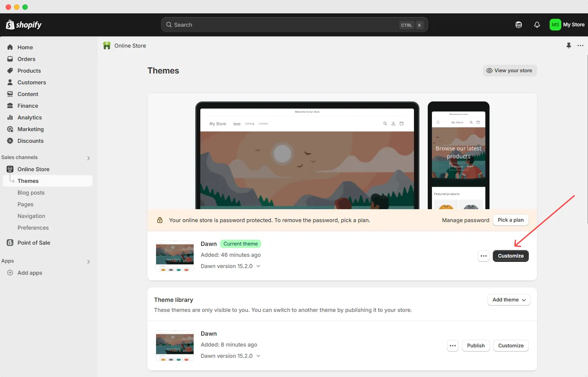Click the notifications bell icon
This screenshot has height=377, width=588.
537,25
